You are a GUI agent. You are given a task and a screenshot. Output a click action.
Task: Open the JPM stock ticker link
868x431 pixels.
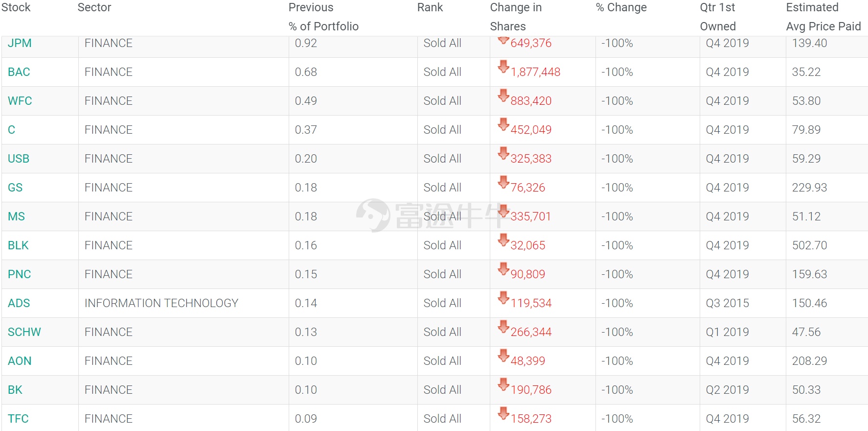coord(20,43)
